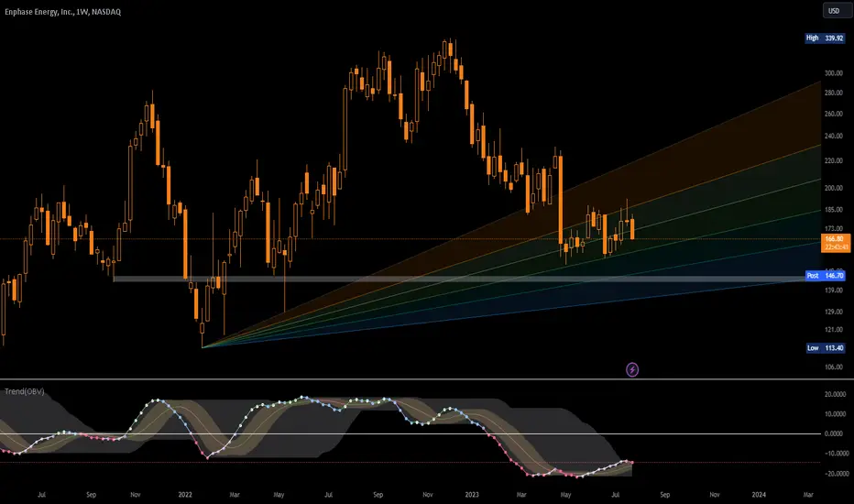854x504 pixels.
Task: Select the Trend(OBV) indicator label
Action: (25, 391)
